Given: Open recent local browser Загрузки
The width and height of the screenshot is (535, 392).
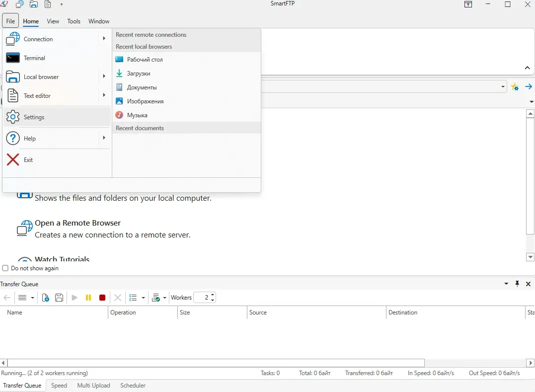Looking at the screenshot, I should coord(186,74).
